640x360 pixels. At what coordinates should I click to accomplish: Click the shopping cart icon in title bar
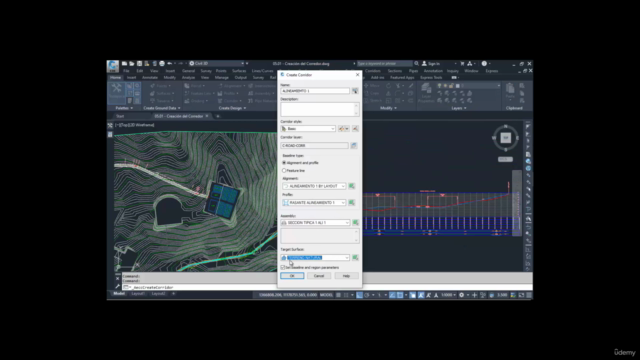[462, 64]
